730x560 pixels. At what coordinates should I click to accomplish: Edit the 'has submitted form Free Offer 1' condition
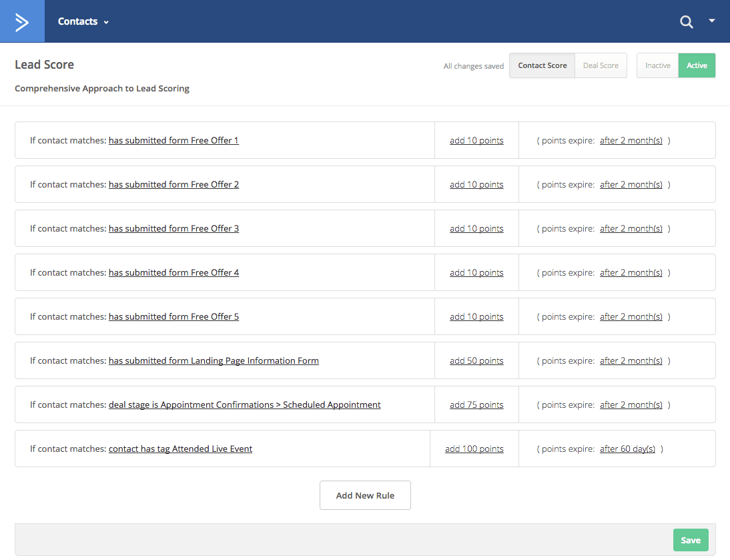(173, 140)
